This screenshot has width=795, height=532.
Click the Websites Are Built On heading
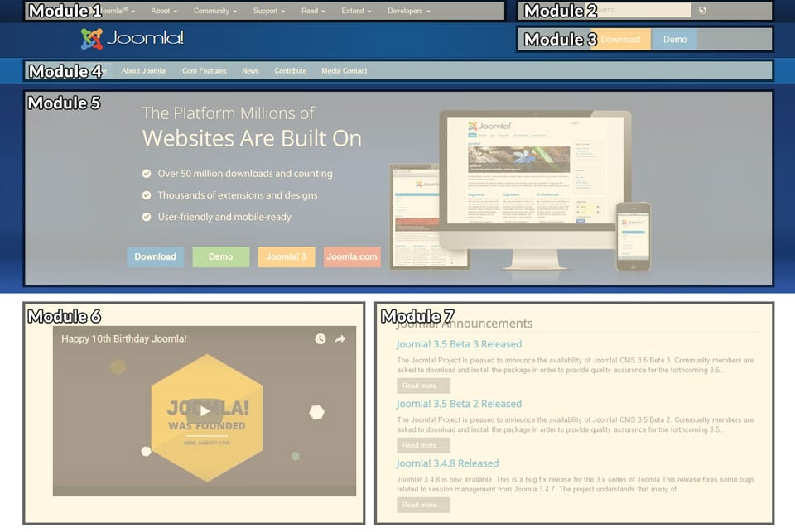click(252, 138)
